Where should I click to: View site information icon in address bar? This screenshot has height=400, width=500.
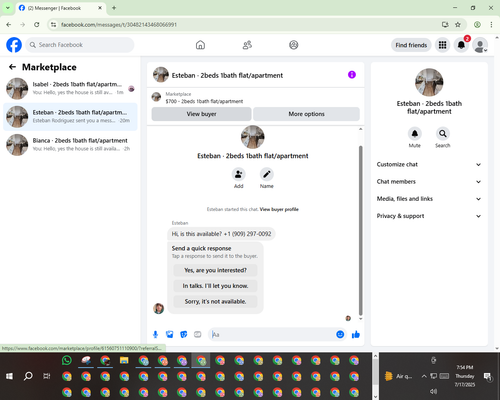point(53,25)
